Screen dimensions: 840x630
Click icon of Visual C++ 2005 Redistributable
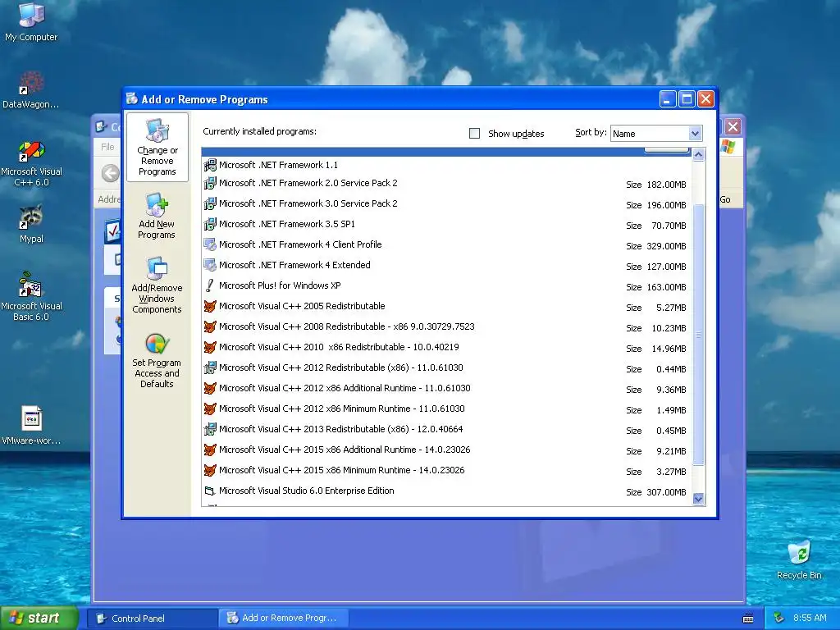(x=210, y=307)
